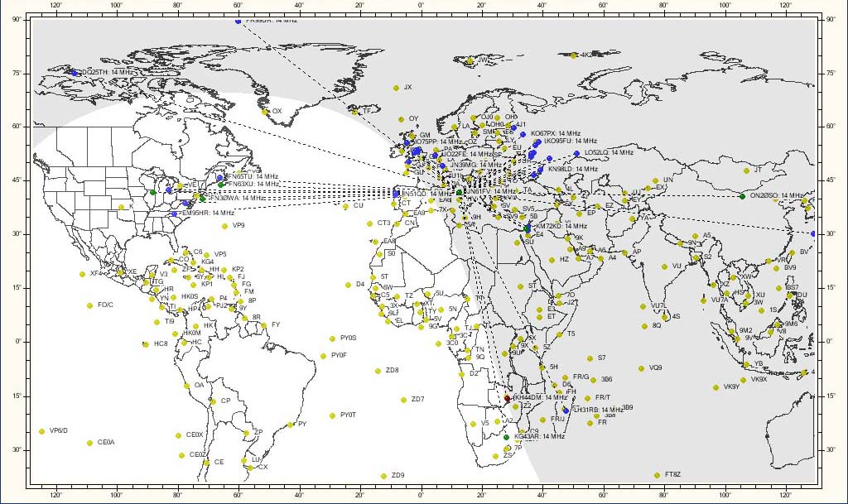Select the FN65TU: 14 MHz label
This screenshot has width=848, height=504.
click(x=253, y=176)
